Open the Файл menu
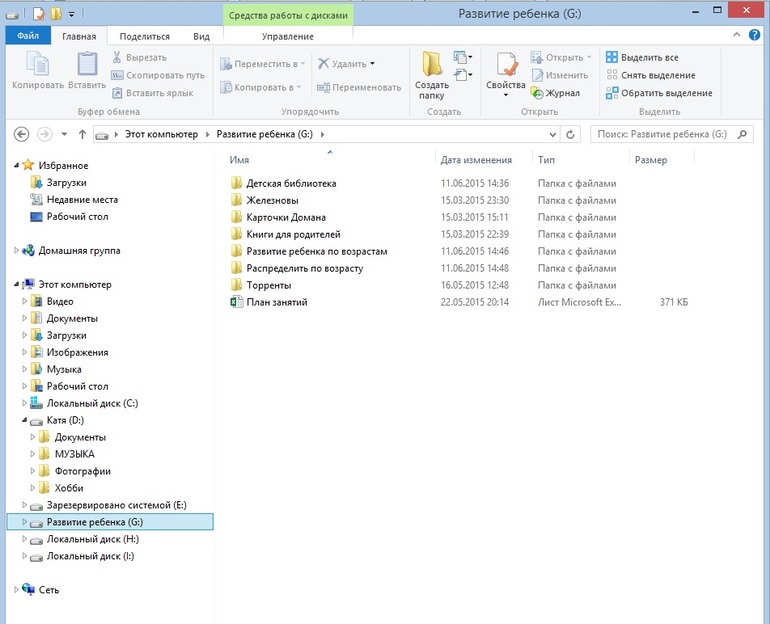 click(28, 35)
